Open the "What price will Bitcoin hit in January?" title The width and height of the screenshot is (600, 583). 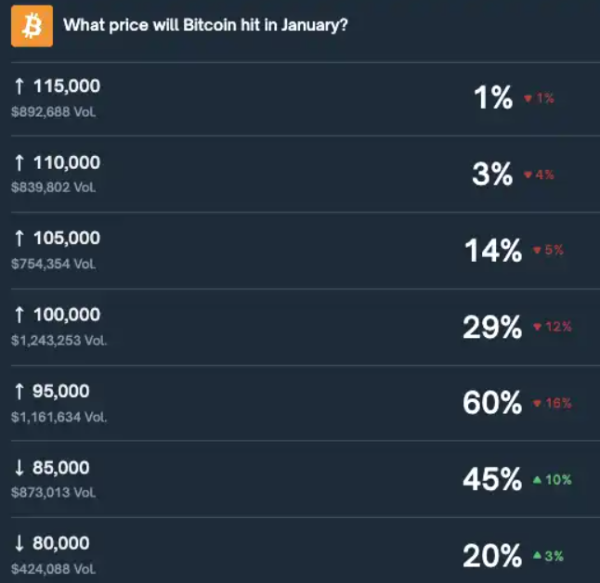click(x=205, y=25)
